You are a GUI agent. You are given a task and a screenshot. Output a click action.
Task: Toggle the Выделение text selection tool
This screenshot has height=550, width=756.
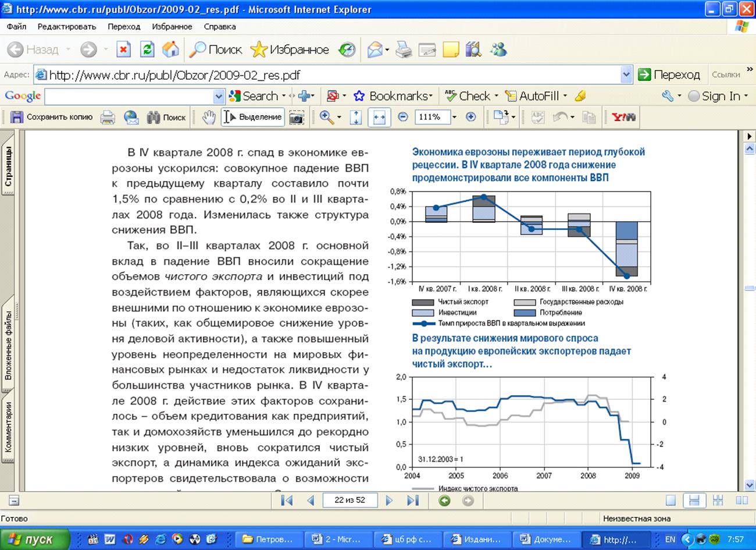click(x=253, y=117)
